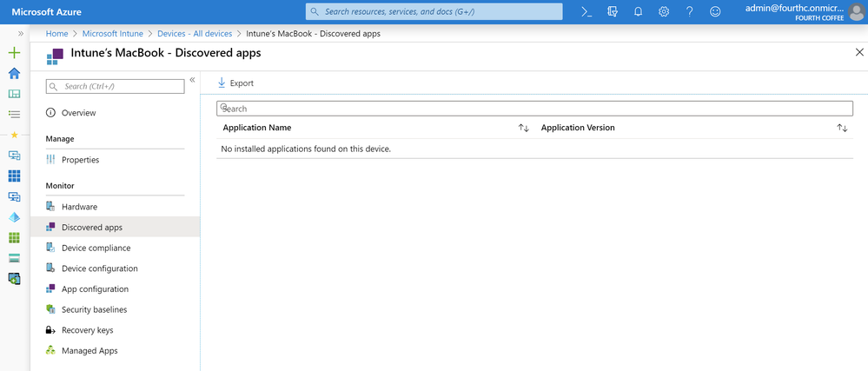This screenshot has height=371, width=868.
Task: Click admin@fourthc account name
Action: point(795,8)
